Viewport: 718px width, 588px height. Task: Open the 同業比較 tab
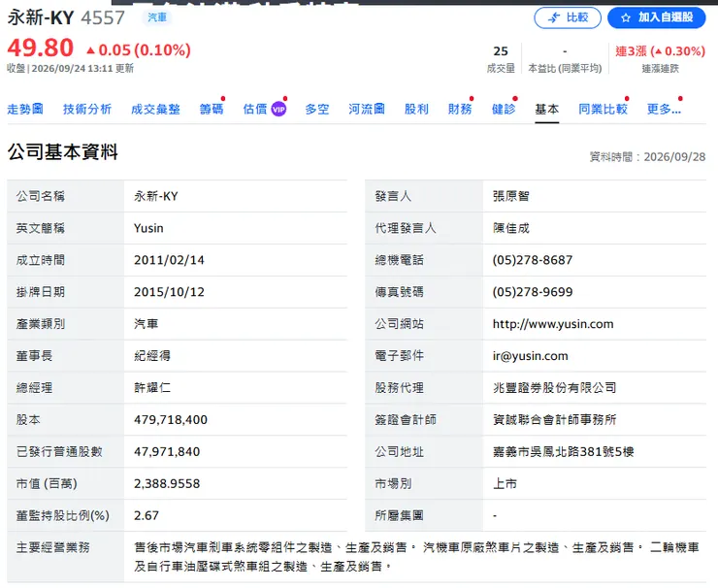(603, 109)
